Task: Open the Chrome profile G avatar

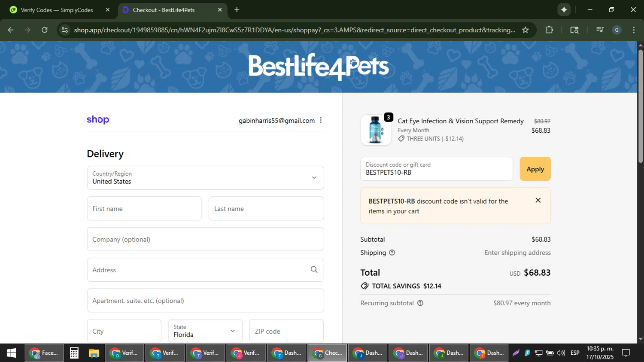Action: [x=617, y=30]
